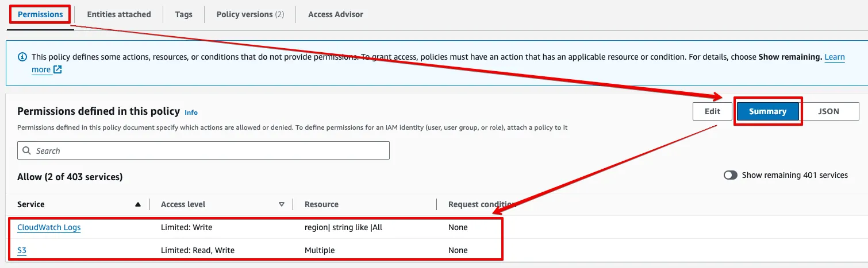Image resolution: width=868 pixels, height=268 pixels.
Task: Click the Search permissions input field
Action: 203,150
